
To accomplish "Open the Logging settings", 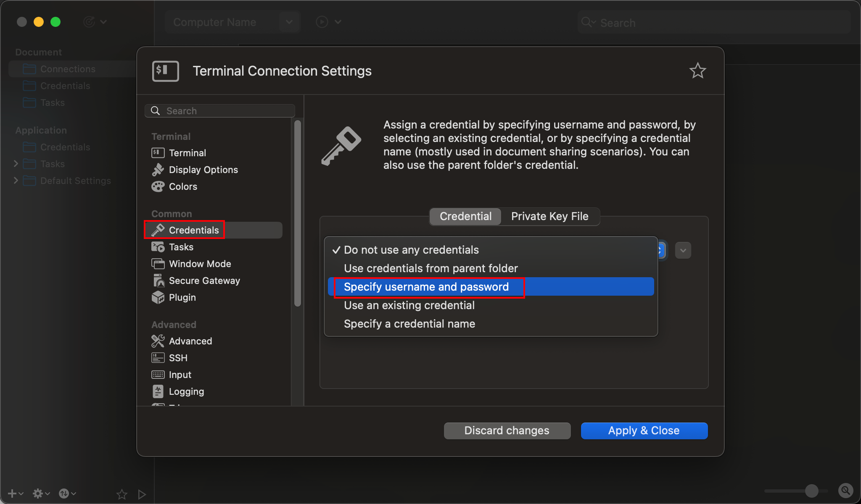I will (186, 391).
